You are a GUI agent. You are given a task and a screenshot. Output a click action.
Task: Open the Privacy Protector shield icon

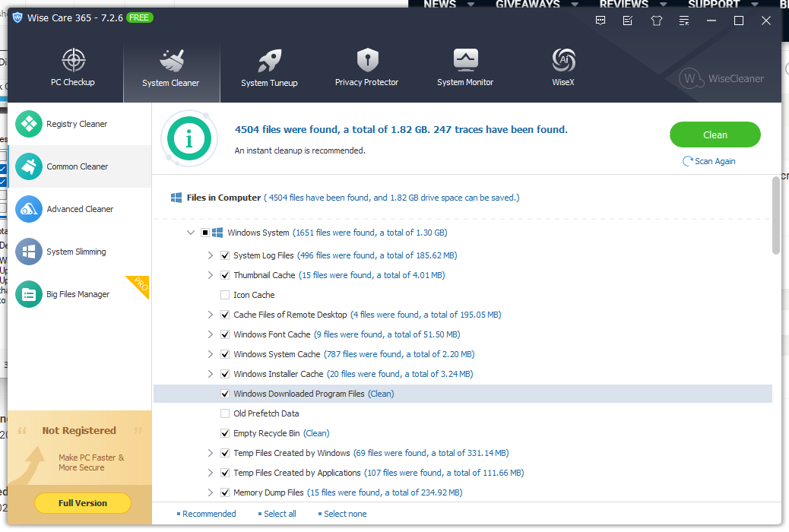click(367, 60)
